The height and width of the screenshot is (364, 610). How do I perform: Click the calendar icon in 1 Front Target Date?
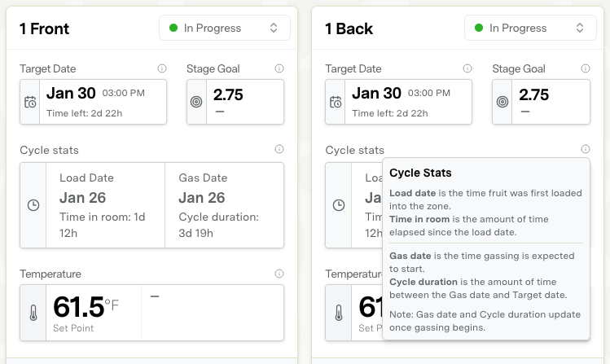tap(30, 102)
